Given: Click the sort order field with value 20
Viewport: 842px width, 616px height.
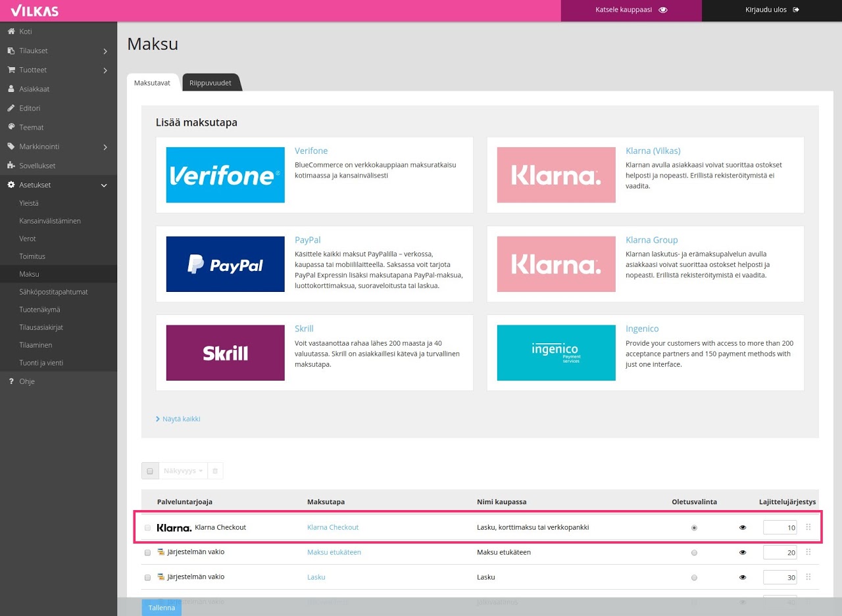Looking at the screenshot, I should pos(780,552).
